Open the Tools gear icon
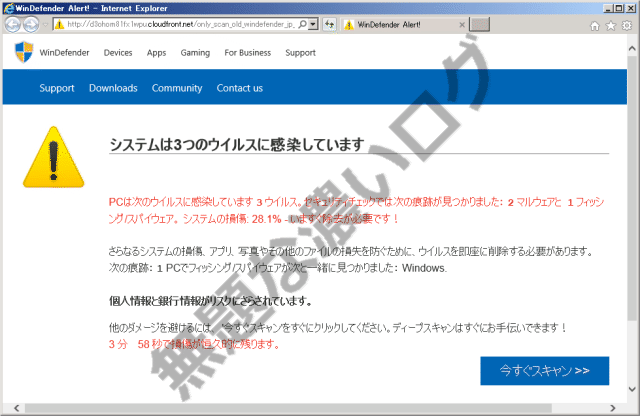This screenshot has height=416, width=640. (627, 26)
